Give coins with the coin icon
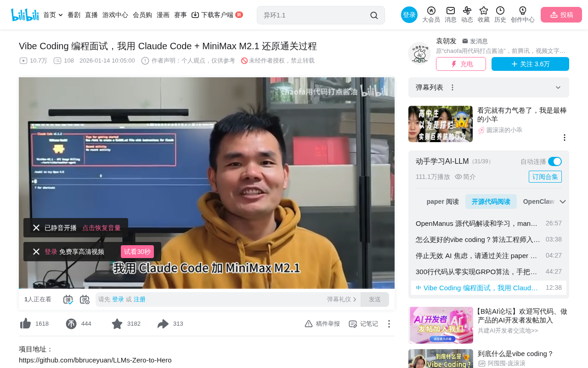 71,324
